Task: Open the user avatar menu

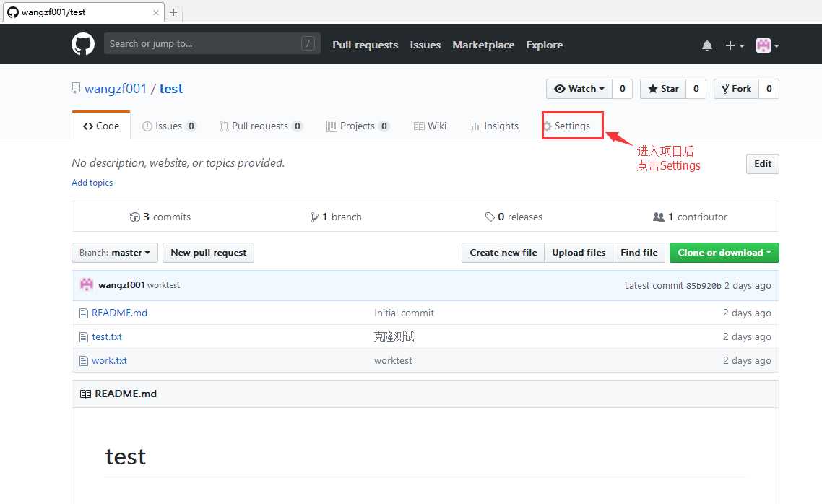Action: coord(768,45)
